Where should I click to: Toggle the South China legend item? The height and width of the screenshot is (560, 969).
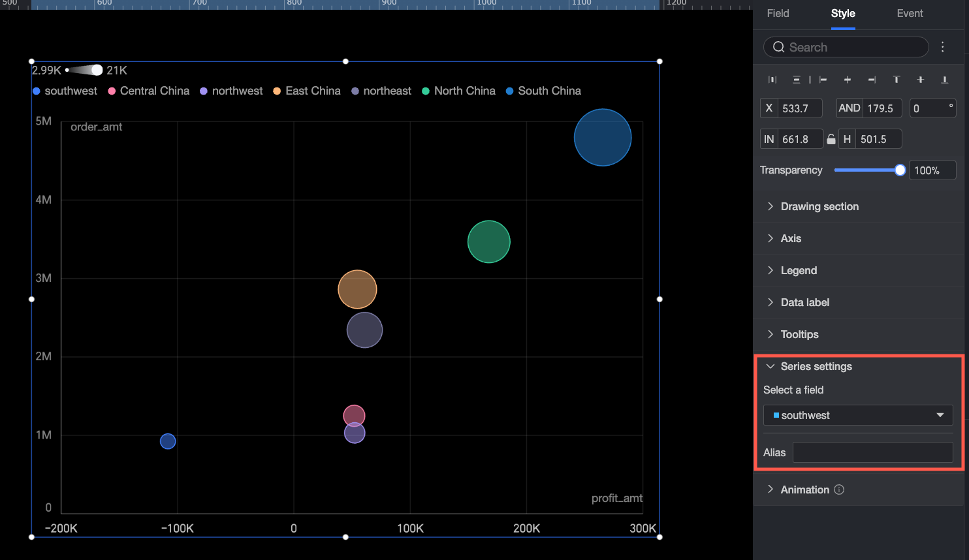(x=543, y=91)
